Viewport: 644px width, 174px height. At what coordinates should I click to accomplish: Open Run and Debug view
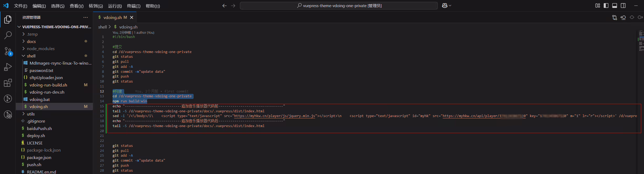point(8,67)
